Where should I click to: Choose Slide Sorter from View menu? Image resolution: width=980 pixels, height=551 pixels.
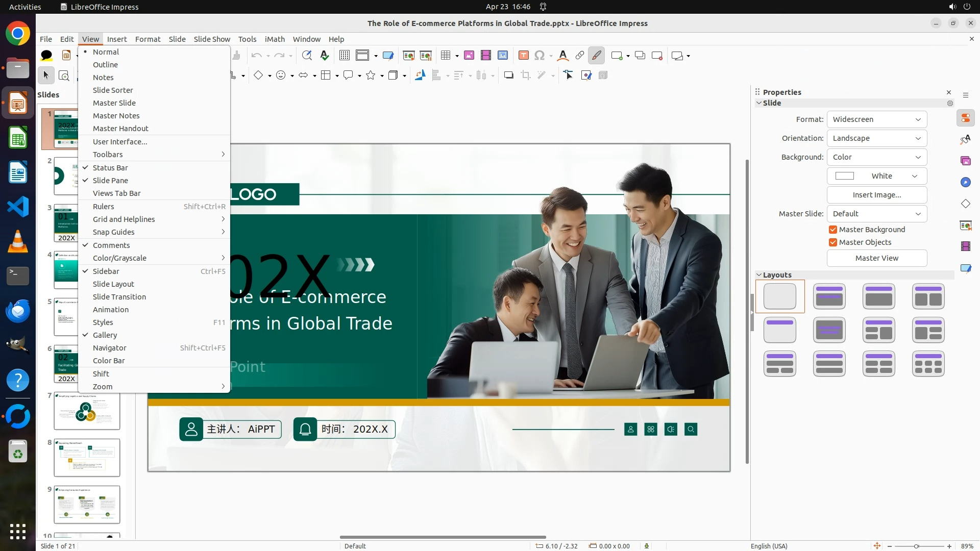[x=113, y=90]
